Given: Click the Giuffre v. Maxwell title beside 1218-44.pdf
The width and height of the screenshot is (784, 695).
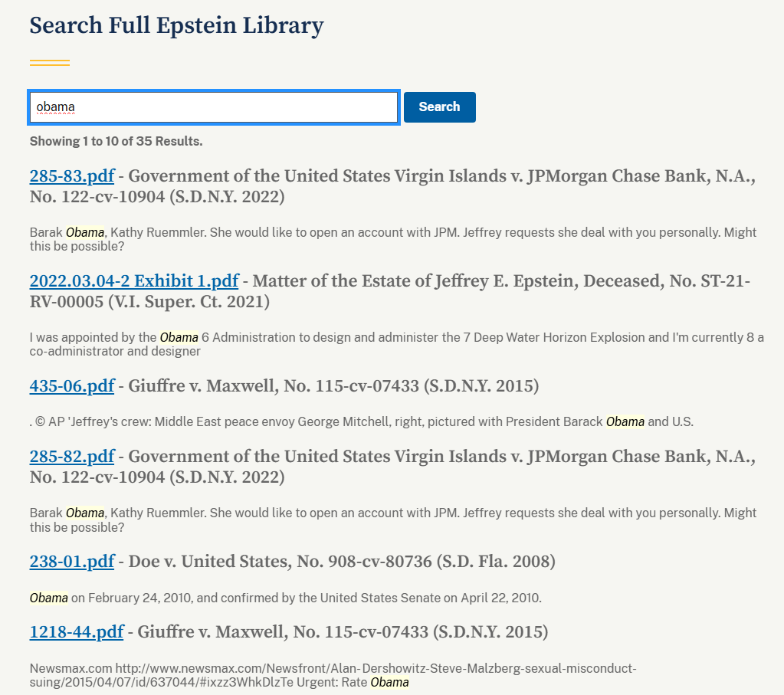Looking at the screenshot, I should pos(343,632).
